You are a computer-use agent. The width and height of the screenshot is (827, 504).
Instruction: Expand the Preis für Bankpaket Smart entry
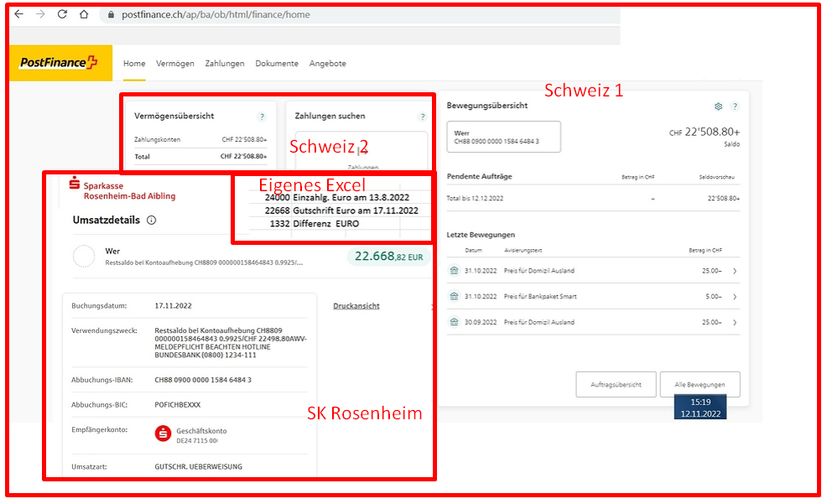[735, 297]
